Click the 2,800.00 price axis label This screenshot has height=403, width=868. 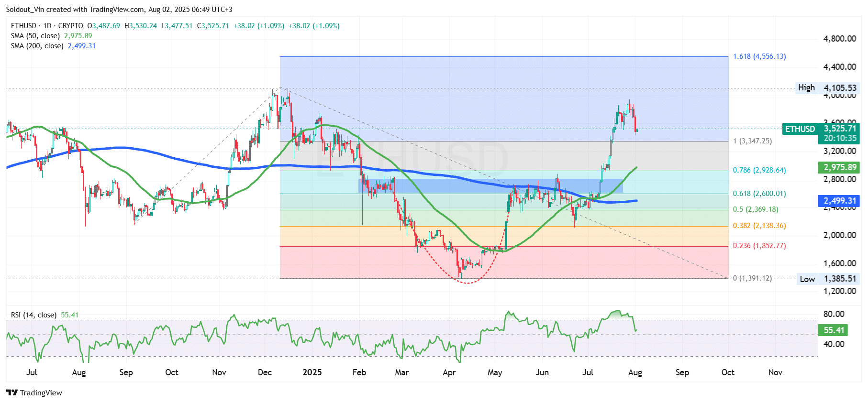point(840,179)
